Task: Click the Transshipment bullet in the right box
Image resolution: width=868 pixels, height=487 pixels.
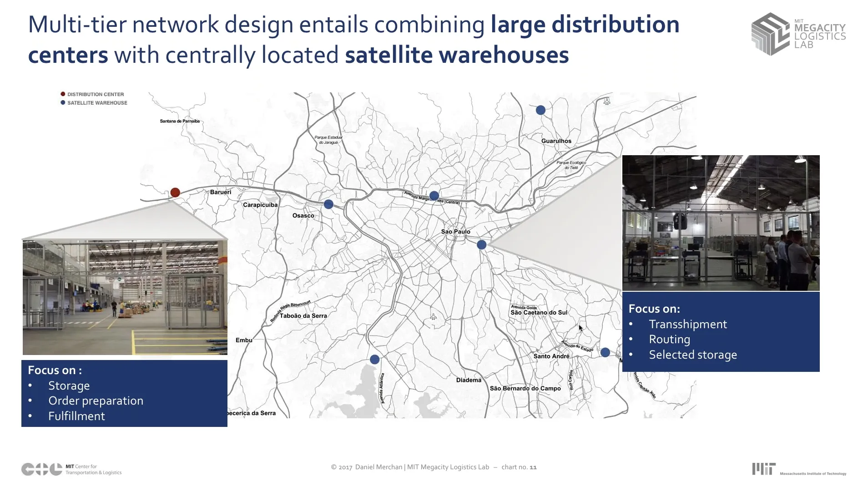Action: coord(687,324)
